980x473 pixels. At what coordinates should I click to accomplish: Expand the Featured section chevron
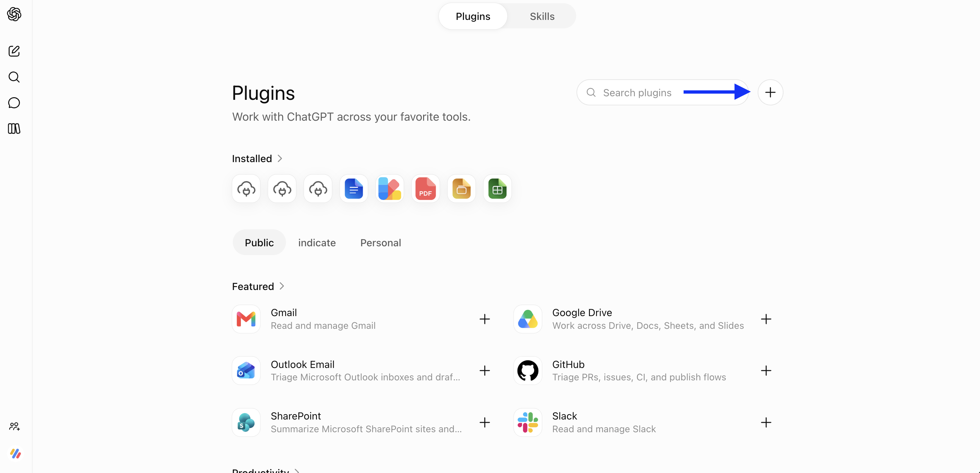281,286
